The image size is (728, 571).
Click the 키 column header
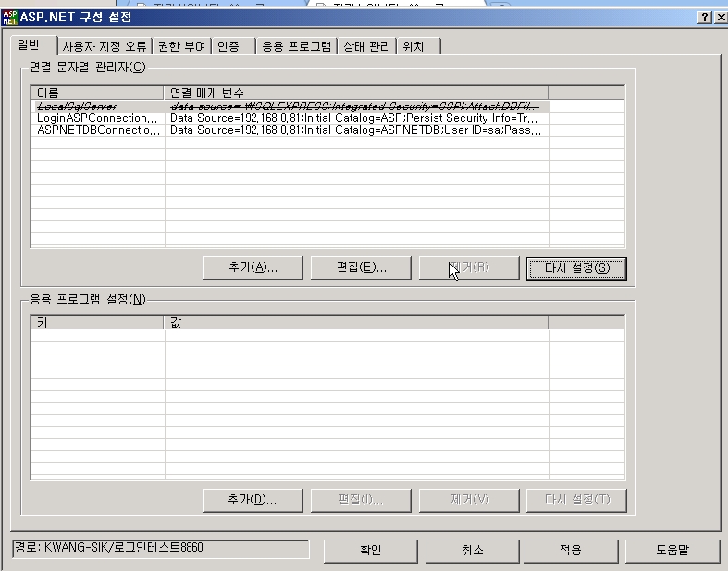pyautogui.click(x=97, y=322)
